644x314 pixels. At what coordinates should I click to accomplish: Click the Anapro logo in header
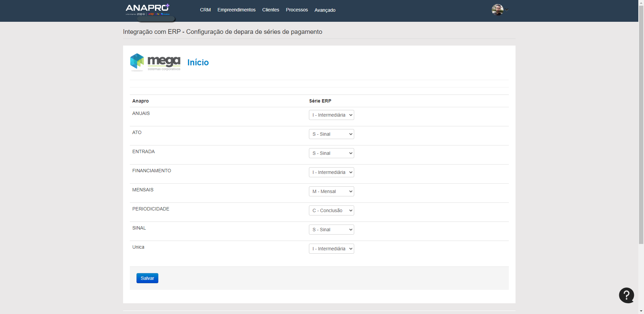tap(148, 9)
